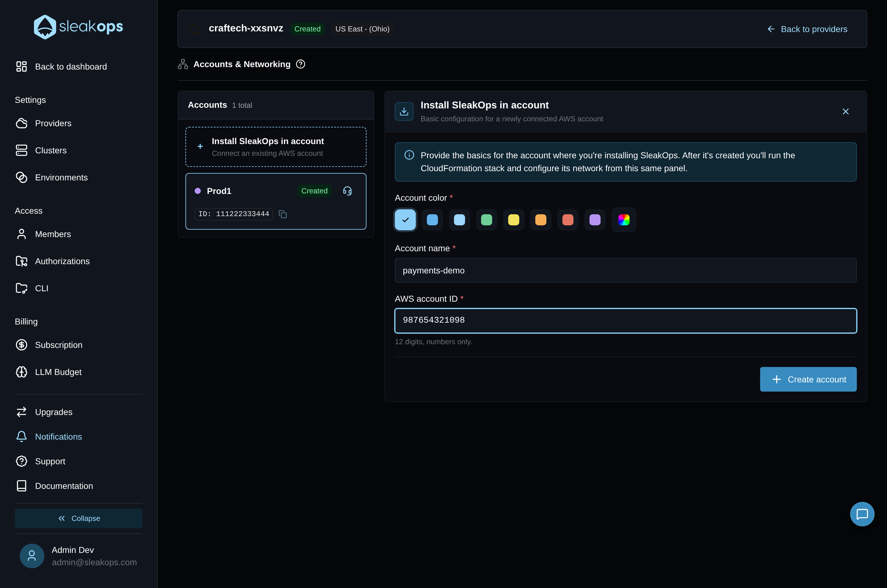Choose the orange account color swatch
This screenshot has height=588, width=887.
point(541,220)
